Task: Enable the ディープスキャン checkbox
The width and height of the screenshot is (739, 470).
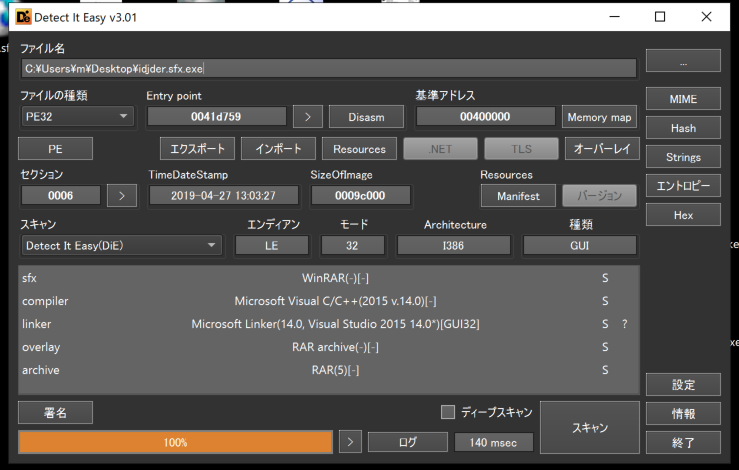Action: (x=448, y=412)
